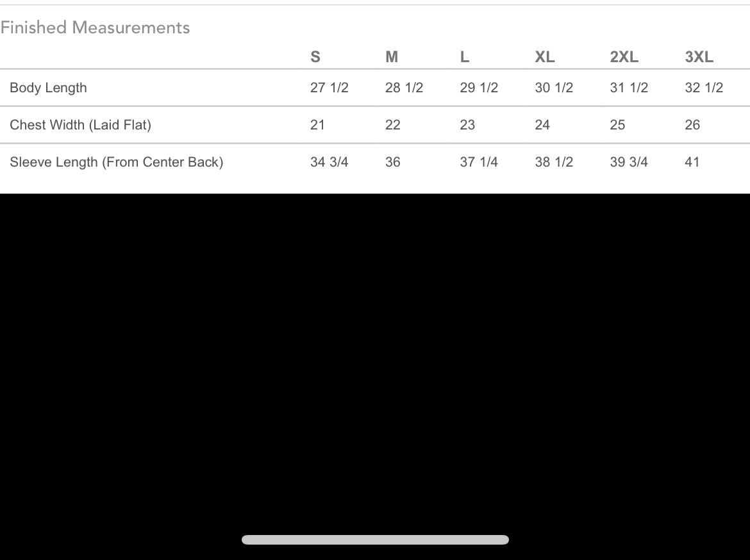Select the M size column header
The height and width of the screenshot is (560, 750).
click(x=392, y=57)
